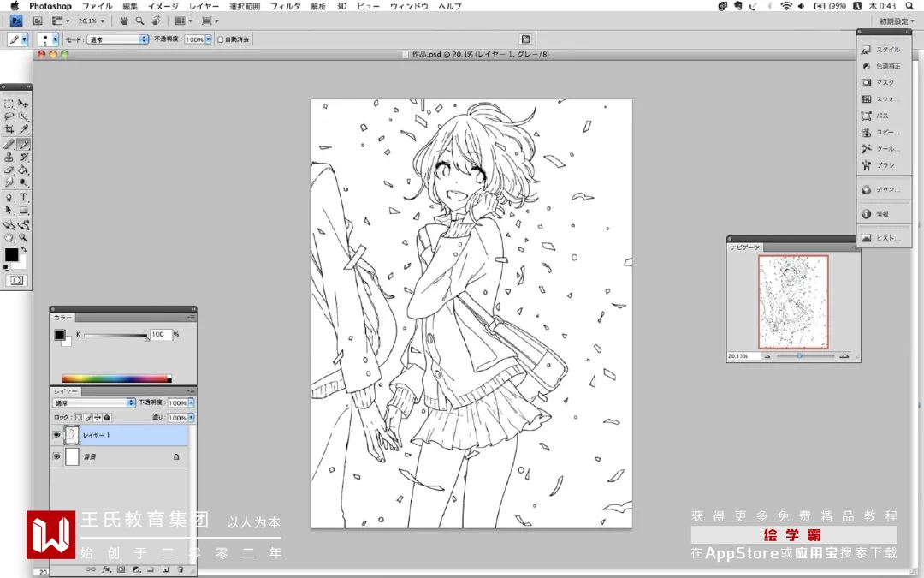This screenshot has width=924, height=578.
Task: Select the 3D Orbit camera tool
Action: pos(23,225)
